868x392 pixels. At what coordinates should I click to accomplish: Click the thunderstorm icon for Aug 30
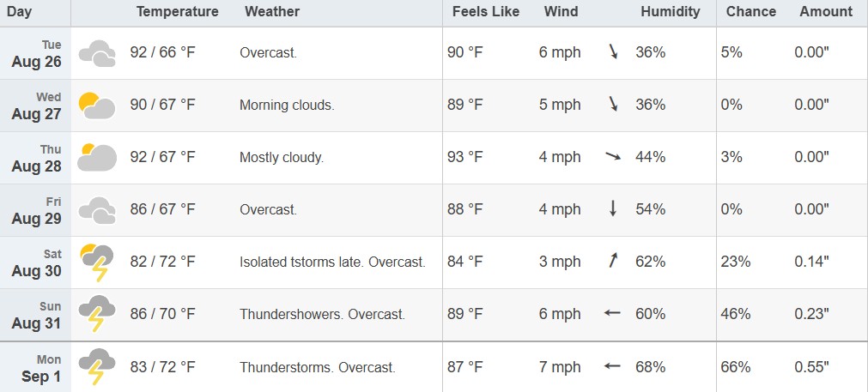(x=97, y=262)
